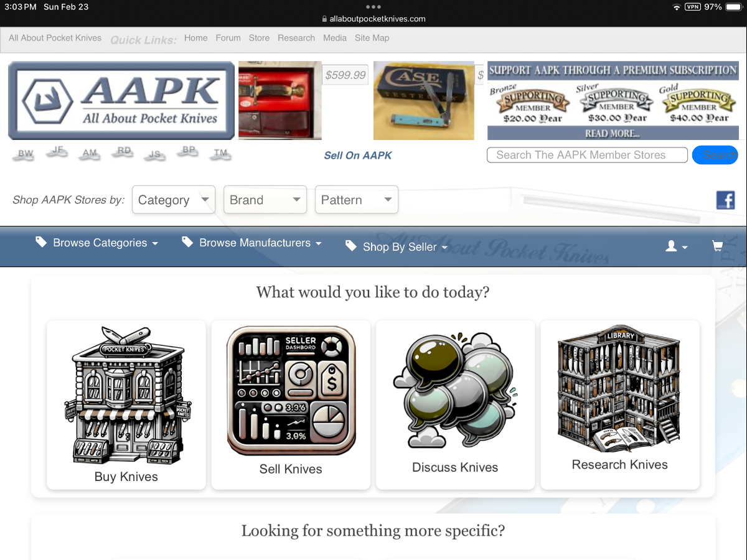Screen dimensions: 747x560
Task: Open the user account menu
Action: pyautogui.click(x=676, y=246)
